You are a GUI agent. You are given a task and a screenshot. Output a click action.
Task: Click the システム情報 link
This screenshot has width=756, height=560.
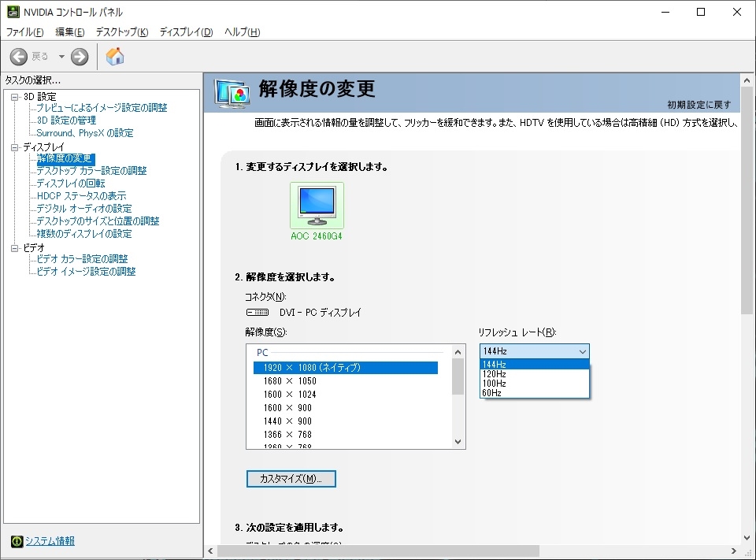(50, 541)
